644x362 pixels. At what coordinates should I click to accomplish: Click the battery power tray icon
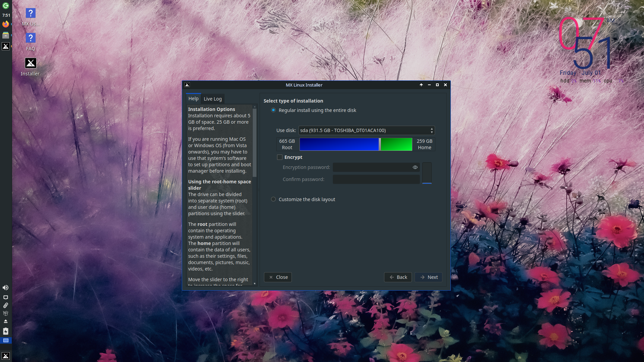[6, 331]
